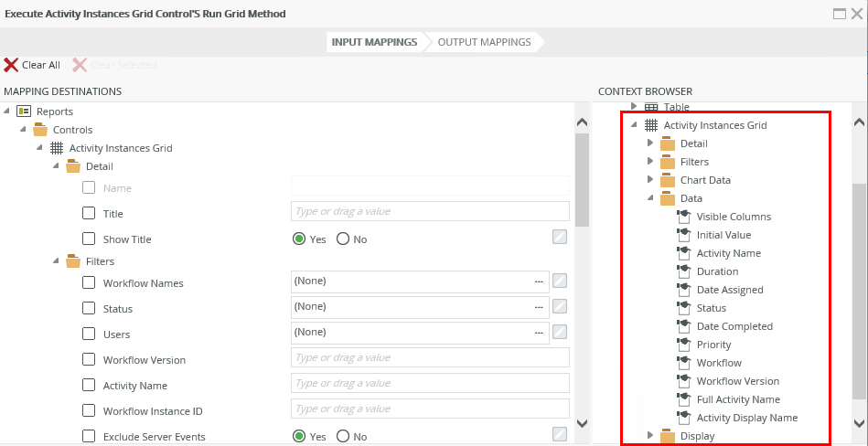Click the Activity Name input field
Screen dimensions: 868x446
(x=430, y=383)
